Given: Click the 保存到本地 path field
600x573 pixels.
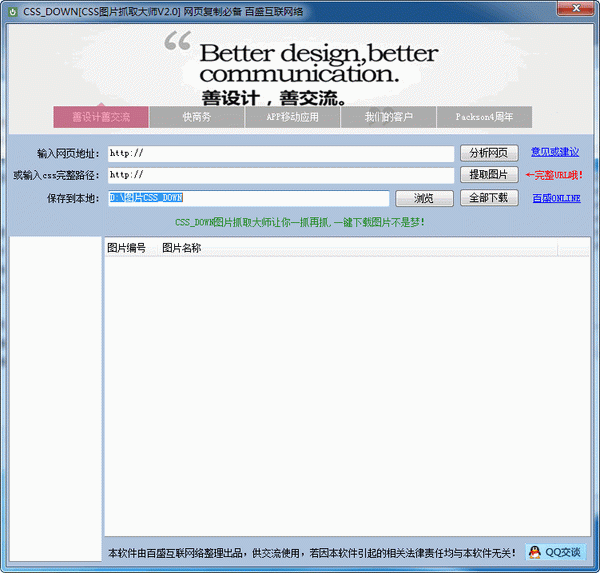Looking at the screenshot, I should pyautogui.click(x=249, y=198).
